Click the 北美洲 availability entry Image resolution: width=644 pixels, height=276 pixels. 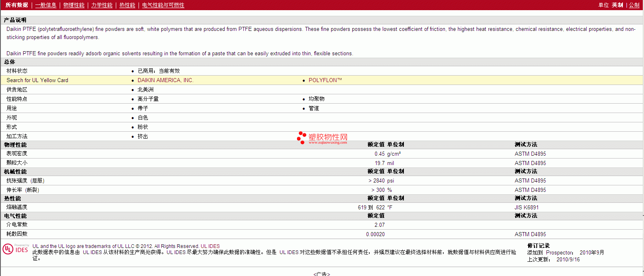pos(145,89)
